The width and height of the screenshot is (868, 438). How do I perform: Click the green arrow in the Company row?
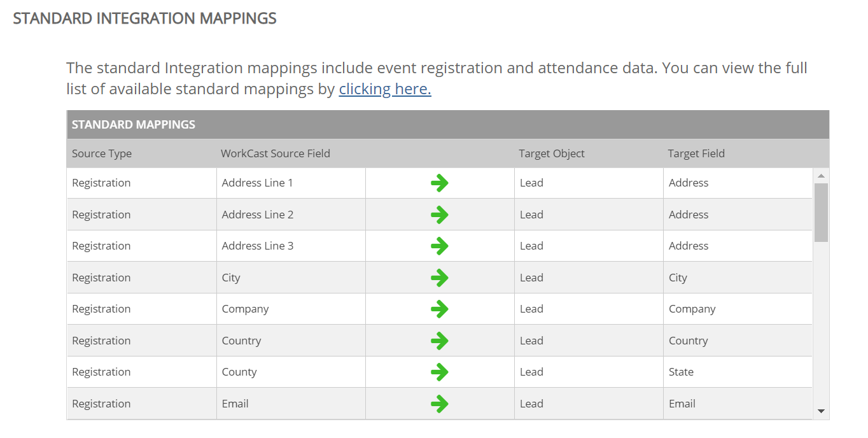tap(440, 309)
